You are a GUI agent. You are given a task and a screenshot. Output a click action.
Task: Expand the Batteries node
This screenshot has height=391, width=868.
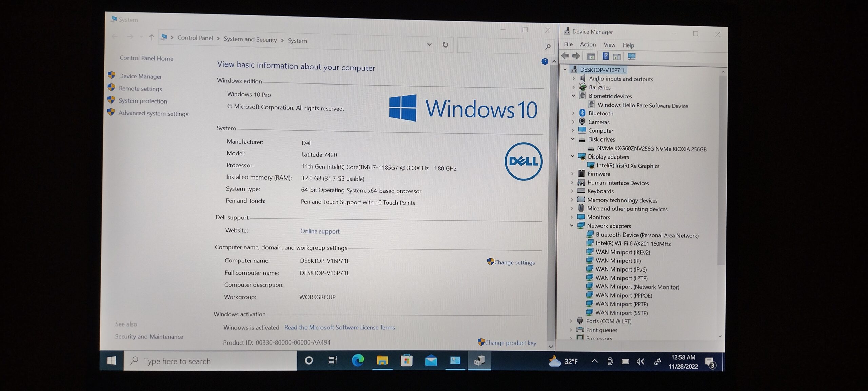(574, 87)
